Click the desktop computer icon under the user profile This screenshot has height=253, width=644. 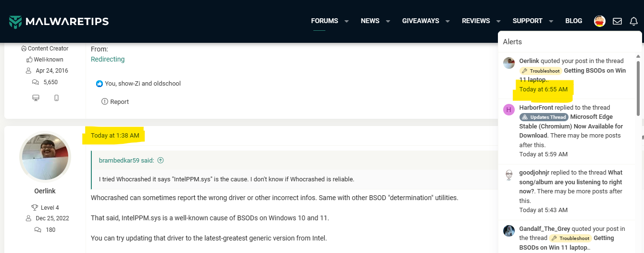(36, 98)
